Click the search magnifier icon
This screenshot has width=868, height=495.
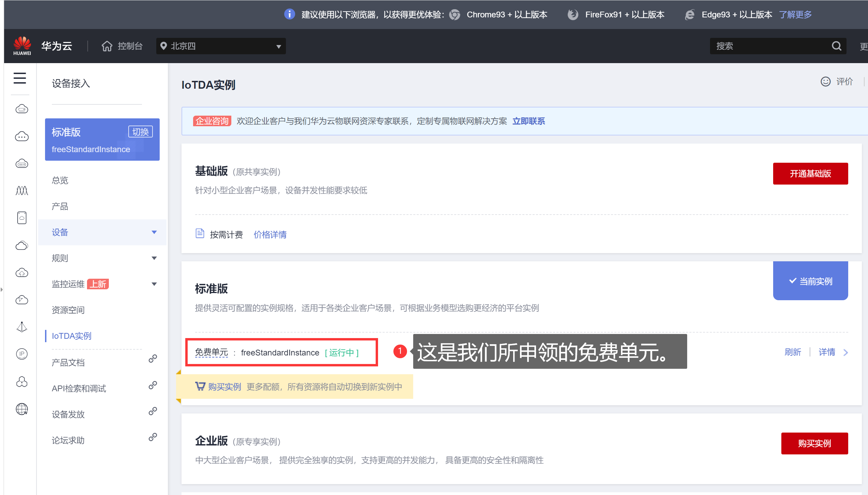coord(836,46)
